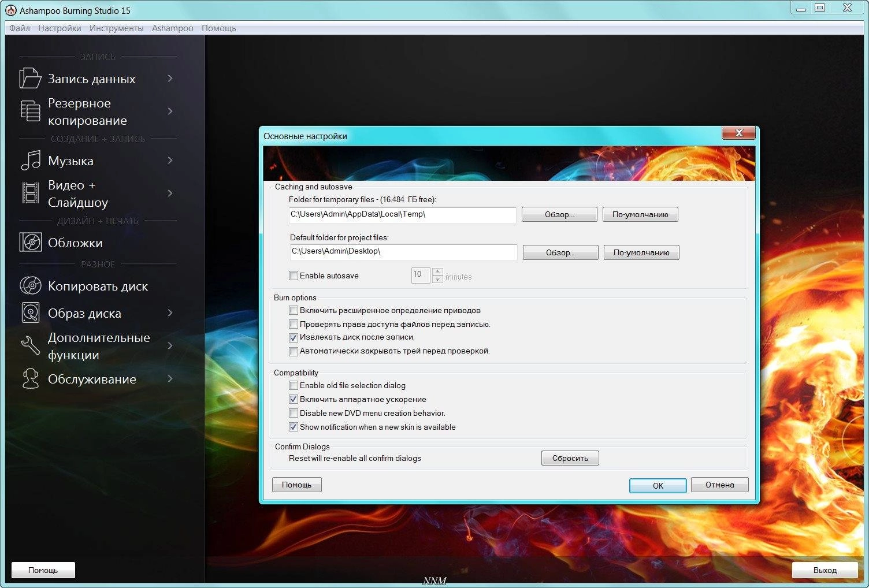Check Автоматически закрывать трей перед проверкой

tap(294, 351)
